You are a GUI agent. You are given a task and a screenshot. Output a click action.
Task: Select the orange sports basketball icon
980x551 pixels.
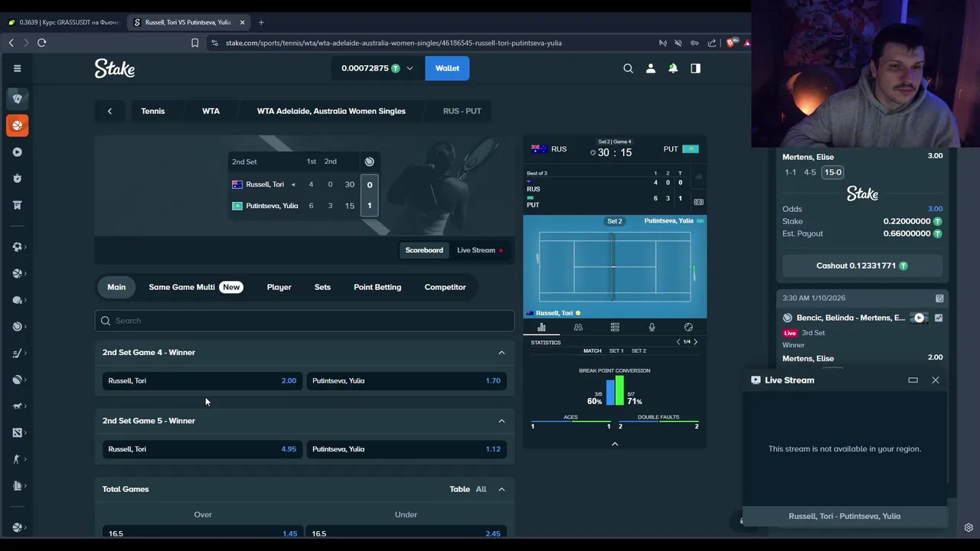tap(17, 126)
